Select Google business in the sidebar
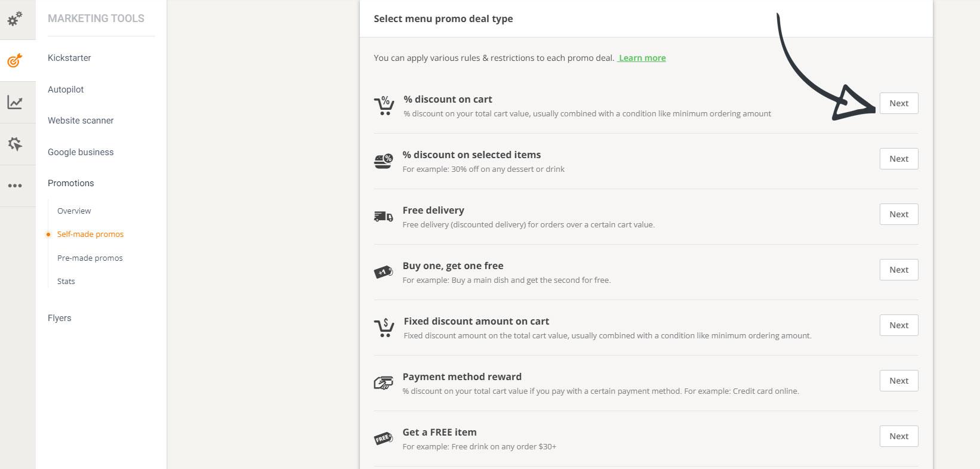The width and height of the screenshot is (980, 469). pos(81,152)
